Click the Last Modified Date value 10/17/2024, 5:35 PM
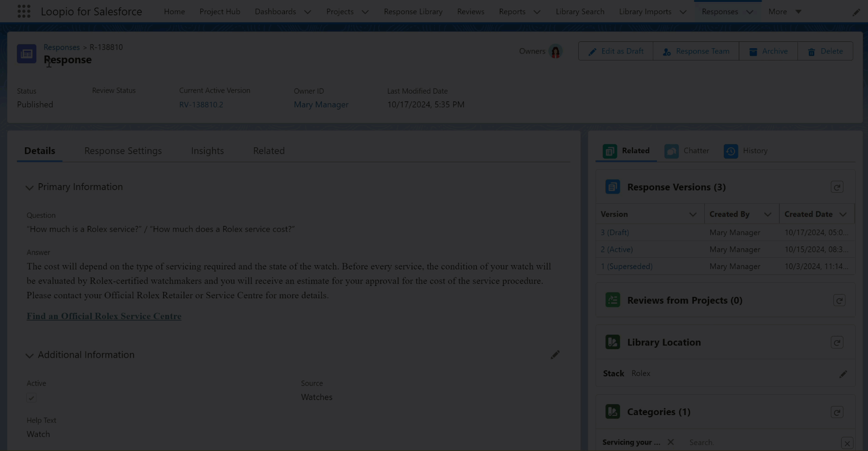 pos(426,105)
